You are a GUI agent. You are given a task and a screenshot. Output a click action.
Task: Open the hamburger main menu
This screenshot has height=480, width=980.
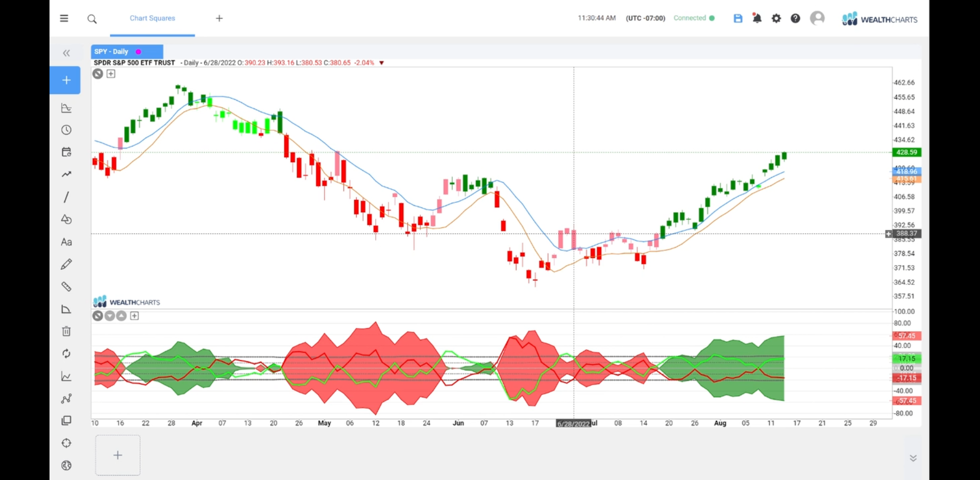point(64,18)
